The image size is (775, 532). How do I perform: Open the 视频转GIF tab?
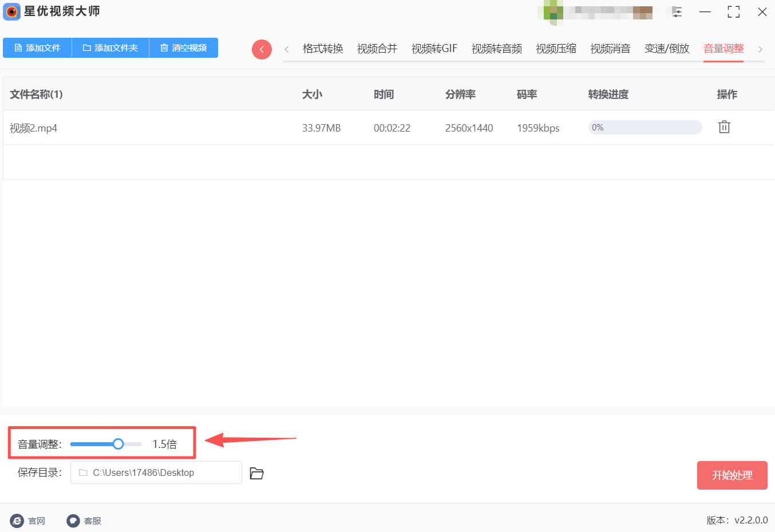tap(434, 49)
